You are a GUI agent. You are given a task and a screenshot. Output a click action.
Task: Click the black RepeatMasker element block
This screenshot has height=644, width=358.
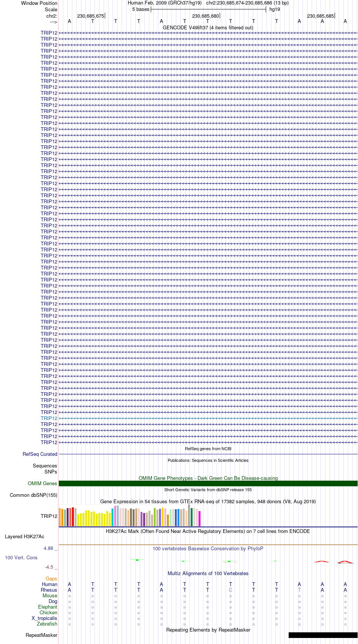tap(323, 635)
